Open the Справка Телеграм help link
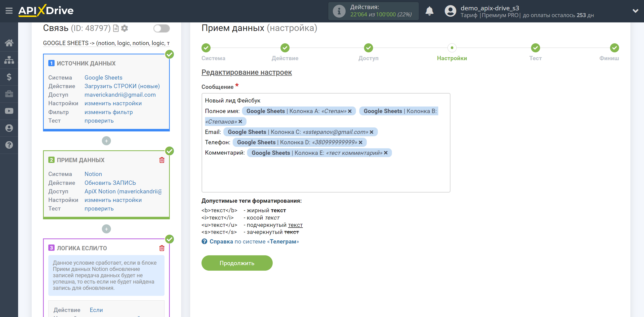 [x=254, y=241]
